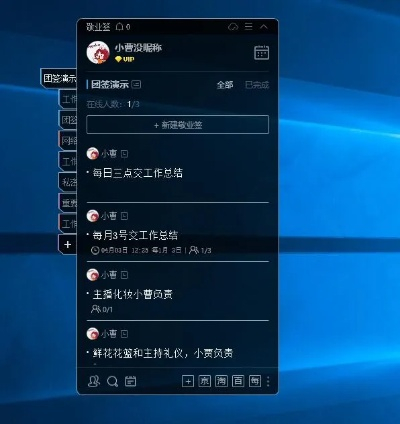Screen dimensions: 400x424
Task: Collapse the window with the up chevron
Action: tap(264, 26)
